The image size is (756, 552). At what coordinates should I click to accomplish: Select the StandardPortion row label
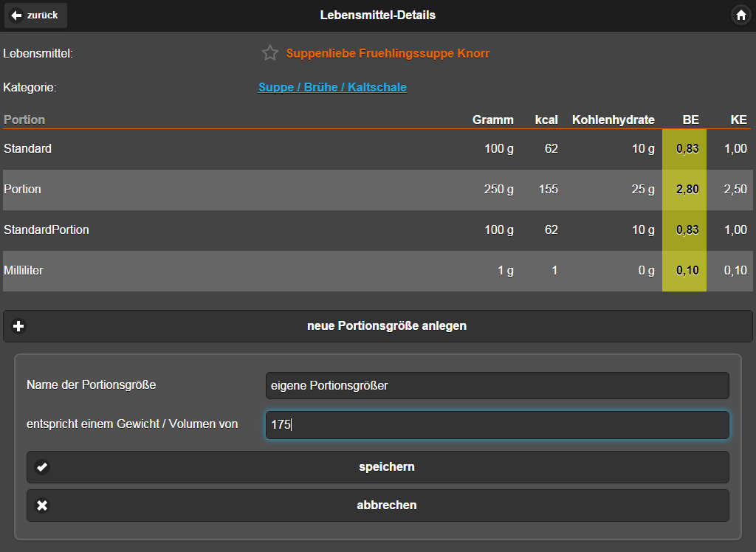[47, 230]
